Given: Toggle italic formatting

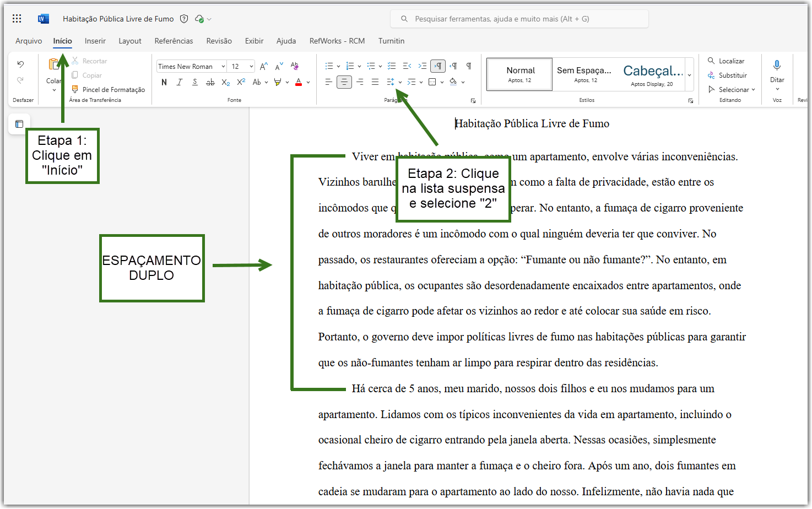Looking at the screenshot, I should pos(179,82).
